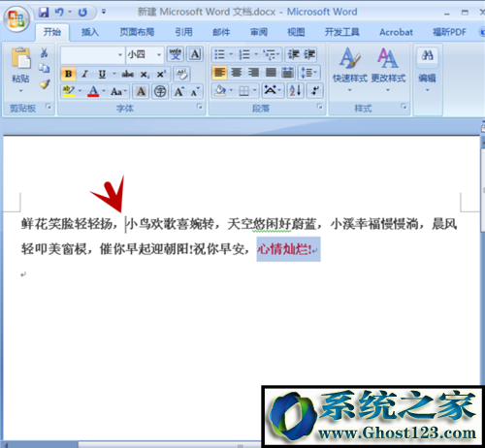Toggle Italic formatting
485x448 pixels.
tap(85, 74)
